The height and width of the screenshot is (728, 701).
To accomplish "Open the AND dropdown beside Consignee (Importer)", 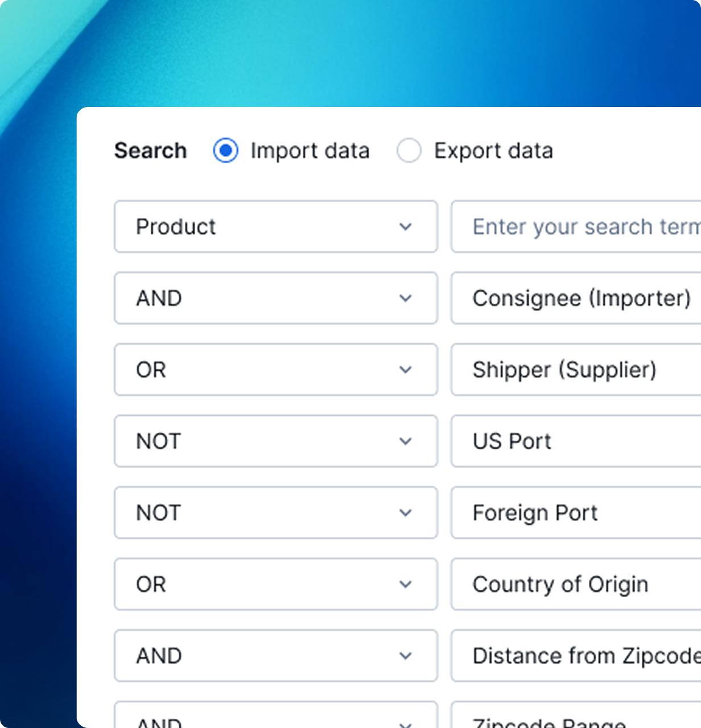I will point(276,298).
